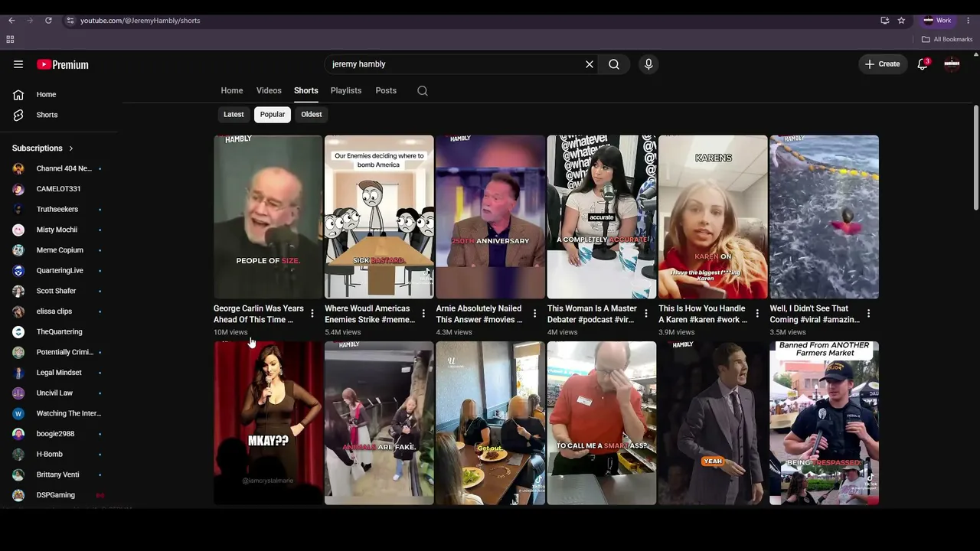
Task: Open the Chrome three-dot menu
Action: (x=969, y=21)
